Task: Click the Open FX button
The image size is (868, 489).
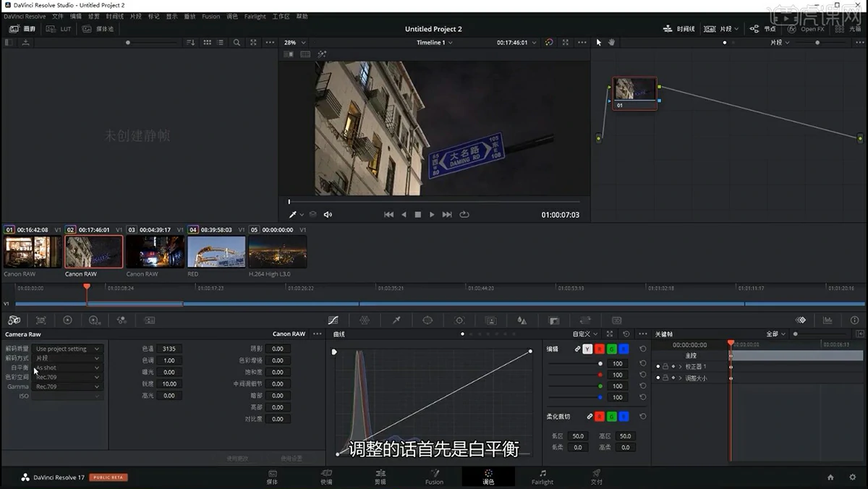Action: pyautogui.click(x=807, y=29)
